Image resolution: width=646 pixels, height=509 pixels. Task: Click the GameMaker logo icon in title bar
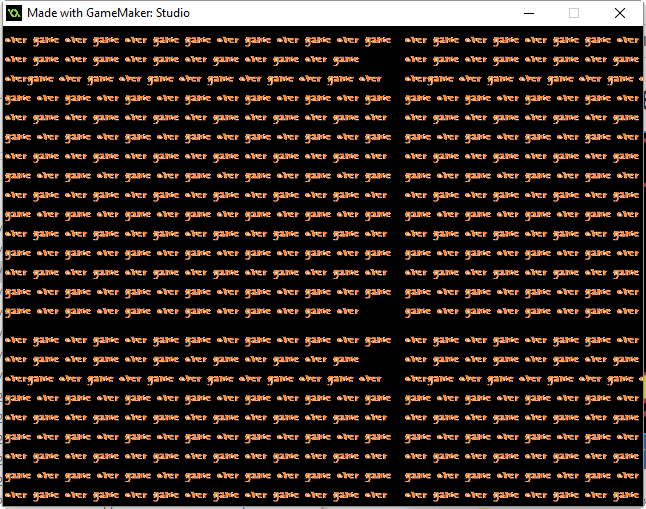pyautogui.click(x=14, y=13)
